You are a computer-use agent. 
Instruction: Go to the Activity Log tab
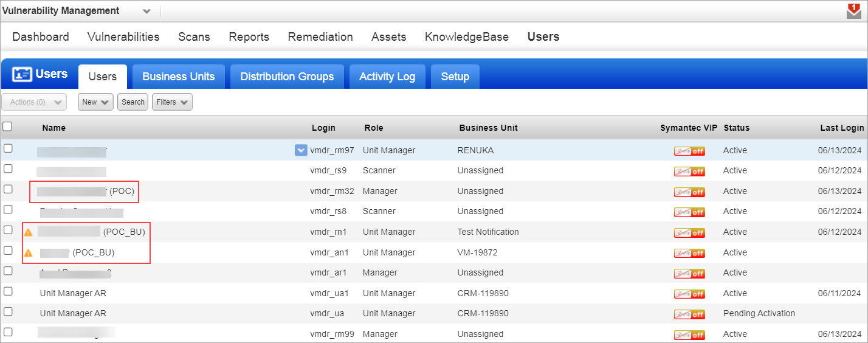point(387,77)
